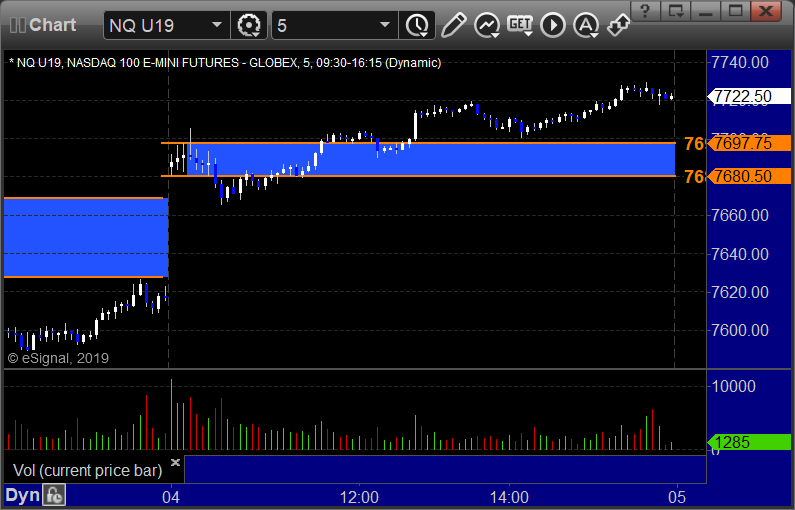Click the 04 date axis label

(x=171, y=497)
